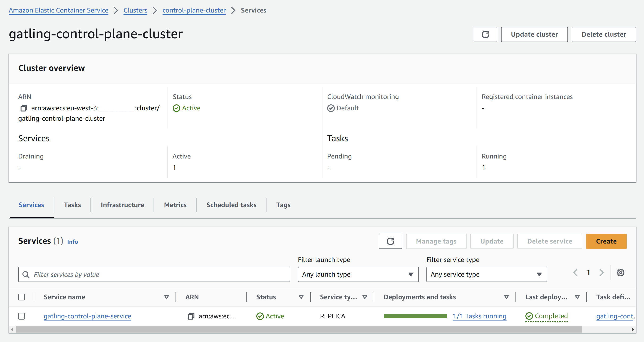Open the Infrastructure tab
The height and width of the screenshot is (342, 644).
pyautogui.click(x=122, y=205)
